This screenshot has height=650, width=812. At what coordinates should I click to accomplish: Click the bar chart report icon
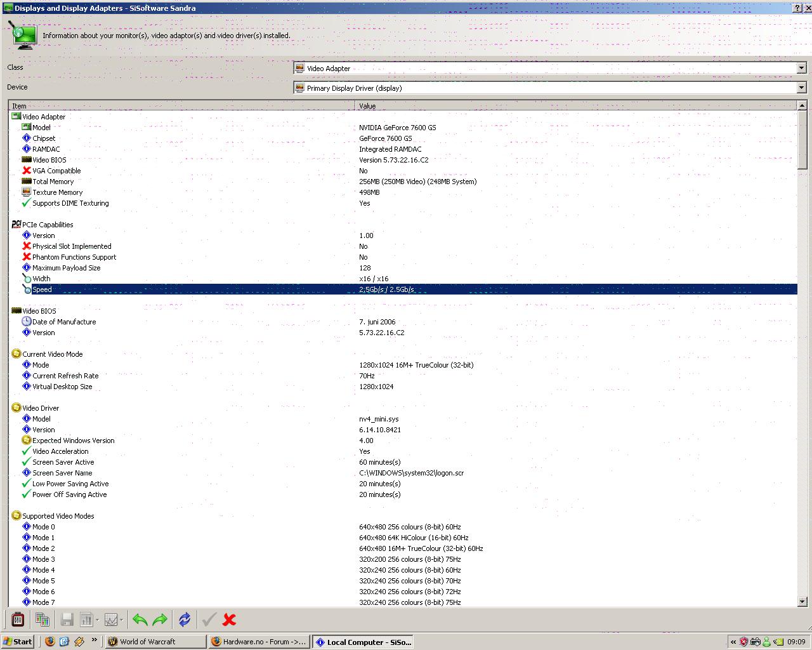coord(86,620)
